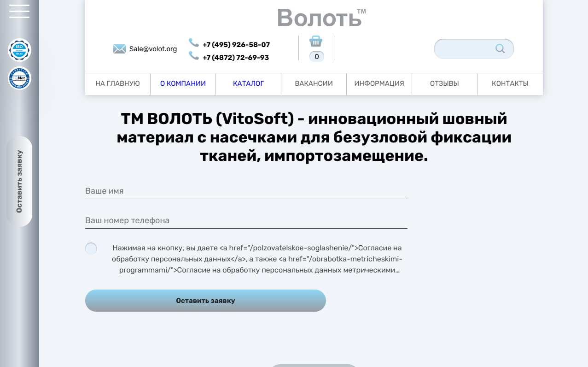Focus the Ваше имя input field
588x367 pixels.
pos(246,191)
